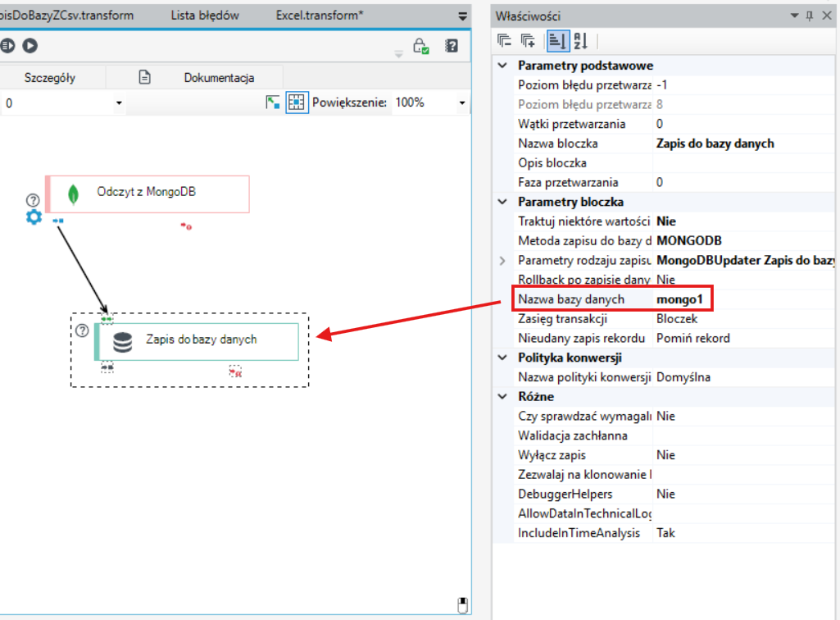Click the fit-to-window arrow icon near Powiększenie
Viewport: 840px width, 620px height.
273,102
